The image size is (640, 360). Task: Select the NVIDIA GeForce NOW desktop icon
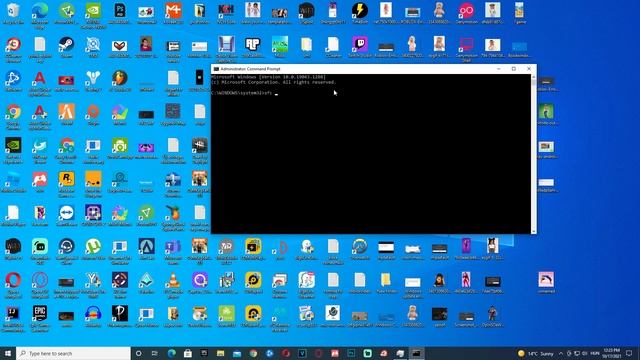(93, 15)
